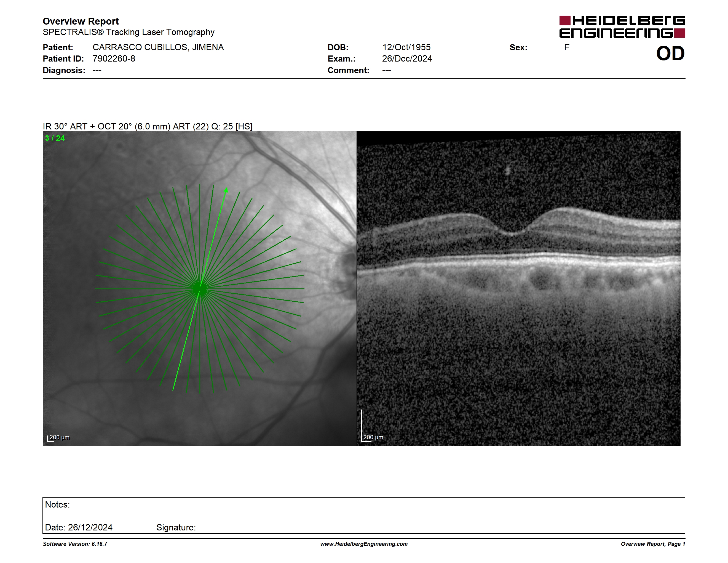Viewport: 728px width, 563px height.
Task: Click the 'DOB:' label
Action: pyautogui.click(x=338, y=47)
